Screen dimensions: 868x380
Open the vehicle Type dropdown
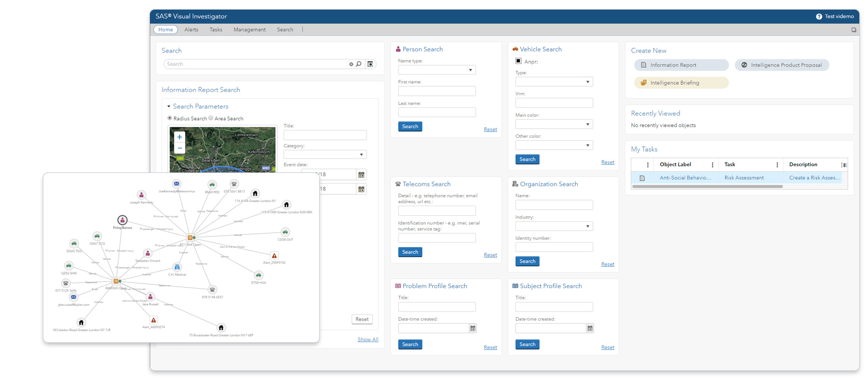pos(554,82)
